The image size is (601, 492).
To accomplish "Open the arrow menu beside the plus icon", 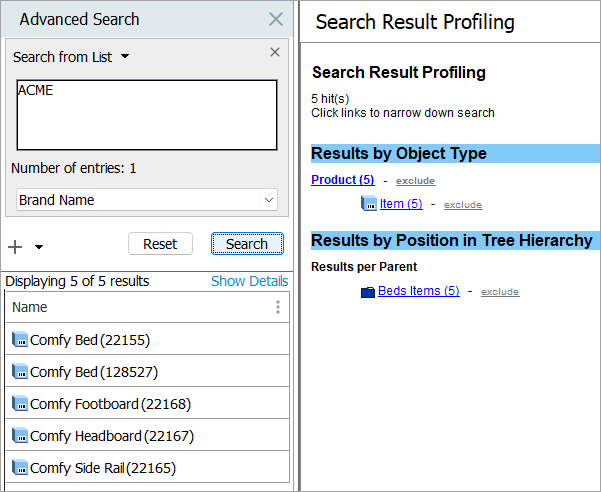I will point(39,247).
